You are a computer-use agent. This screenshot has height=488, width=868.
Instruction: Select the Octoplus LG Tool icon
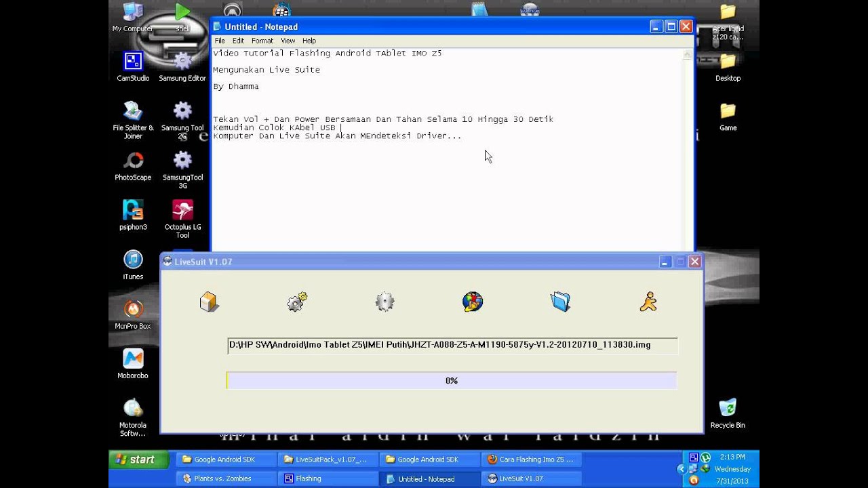pyautogui.click(x=182, y=219)
